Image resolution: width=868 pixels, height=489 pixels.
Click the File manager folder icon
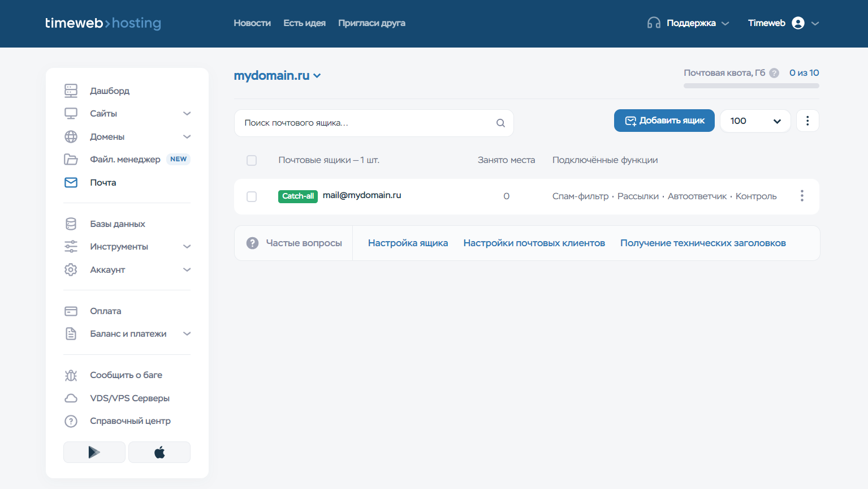(71, 159)
